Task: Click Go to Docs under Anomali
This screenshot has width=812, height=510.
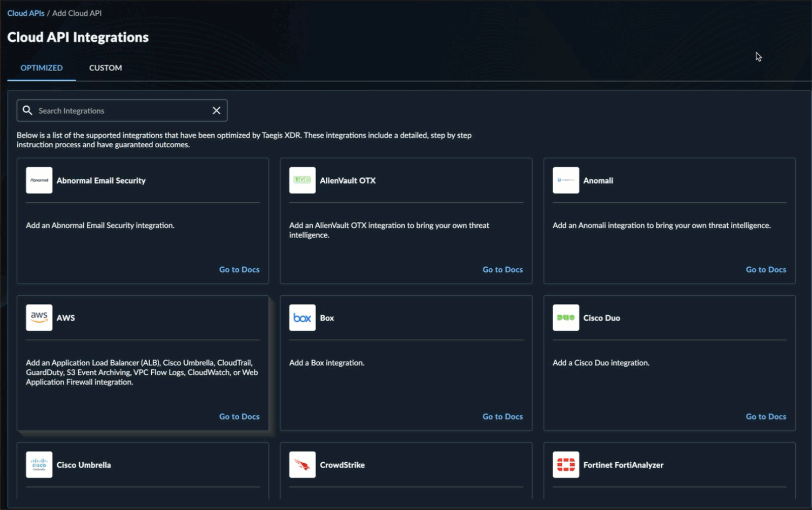Action: click(765, 269)
